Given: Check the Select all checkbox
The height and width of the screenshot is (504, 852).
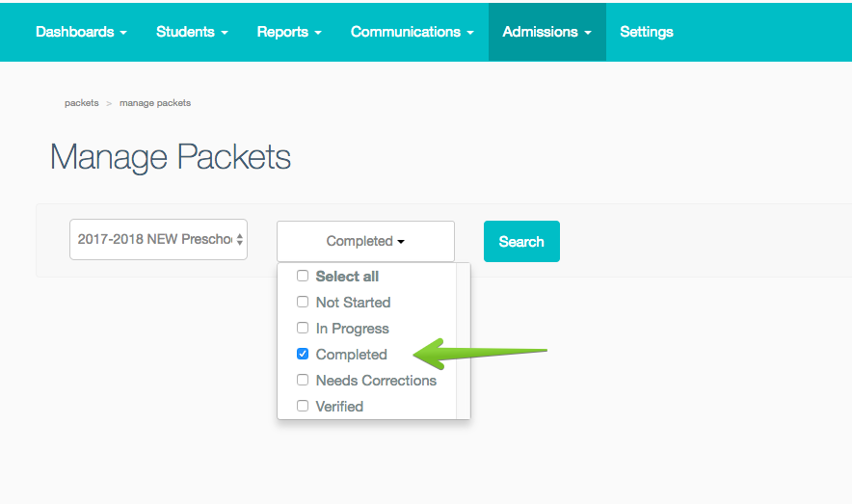Looking at the screenshot, I should pyautogui.click(x=303, y=276).
